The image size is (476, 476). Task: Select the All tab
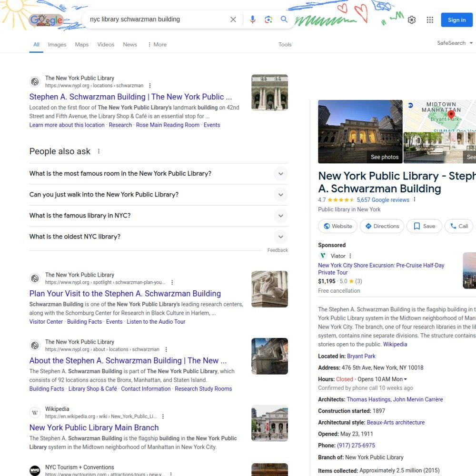pos(36,44)
